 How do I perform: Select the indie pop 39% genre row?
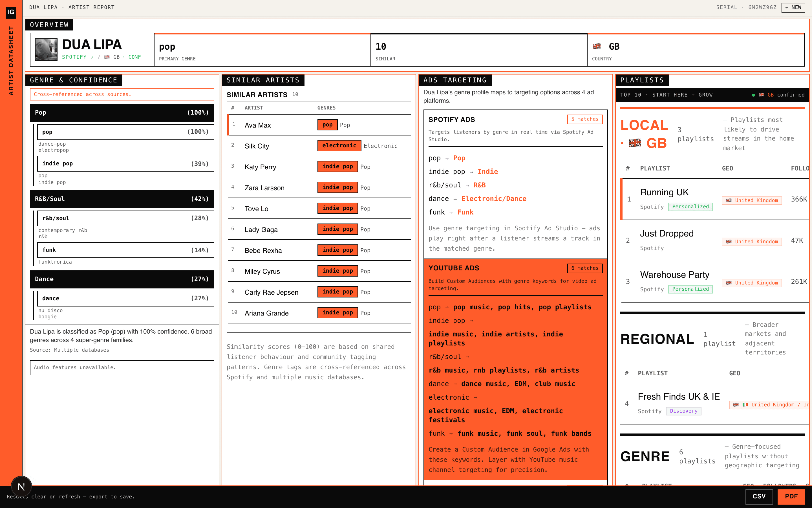coord(125,164)
